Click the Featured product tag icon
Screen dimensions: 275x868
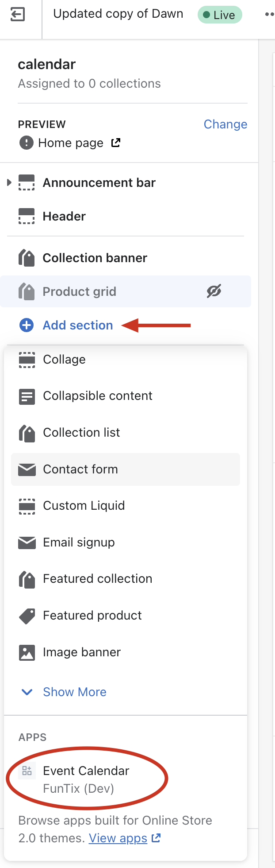pos(27,616)
